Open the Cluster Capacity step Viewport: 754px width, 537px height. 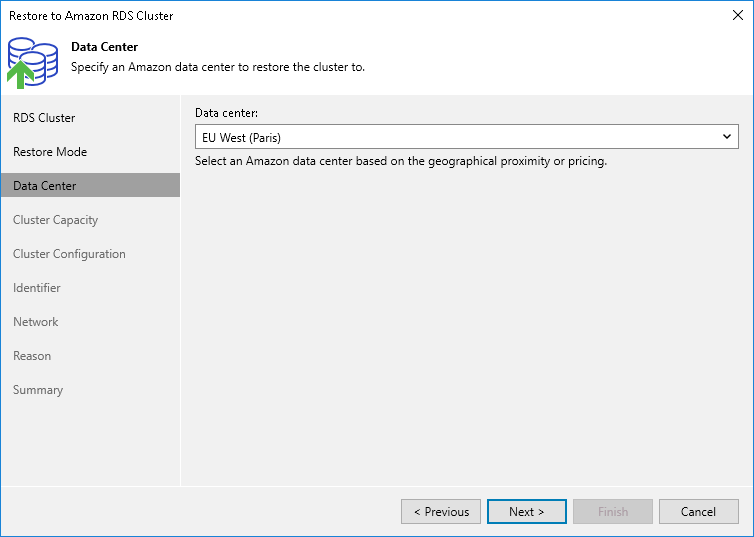(55, 220)
